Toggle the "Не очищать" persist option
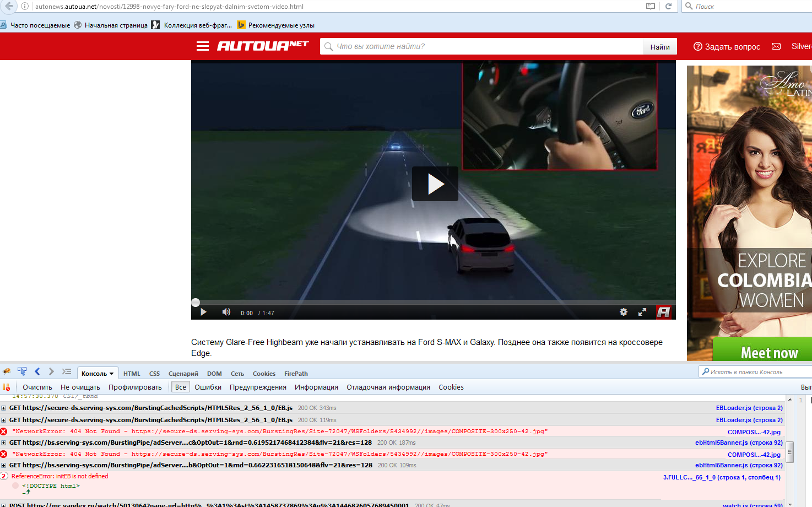Screen dimensions: 812x507 click(80, 387)
